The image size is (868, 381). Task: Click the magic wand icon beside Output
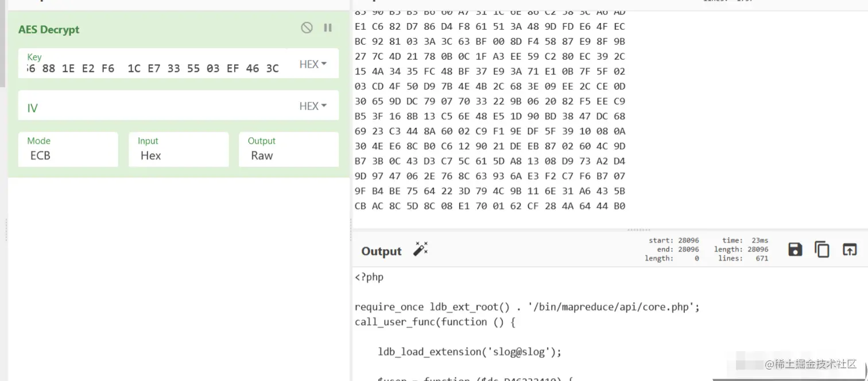[421, 250]
